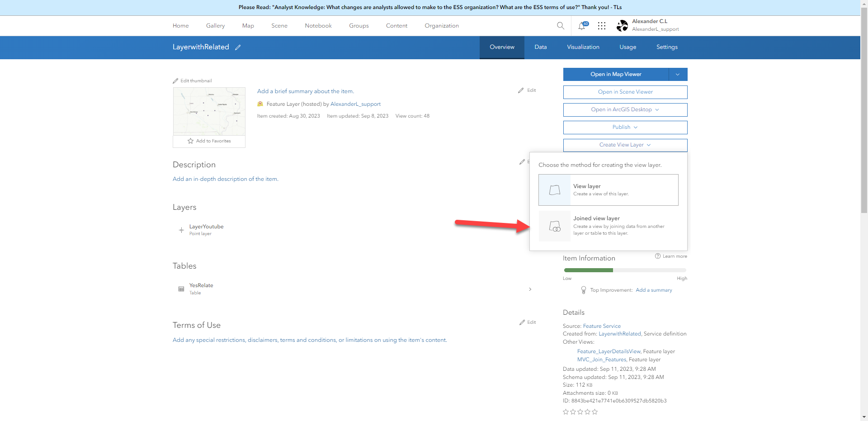
Task: Click the AlexanderL_support profile avatar
Action: [622, 26]
